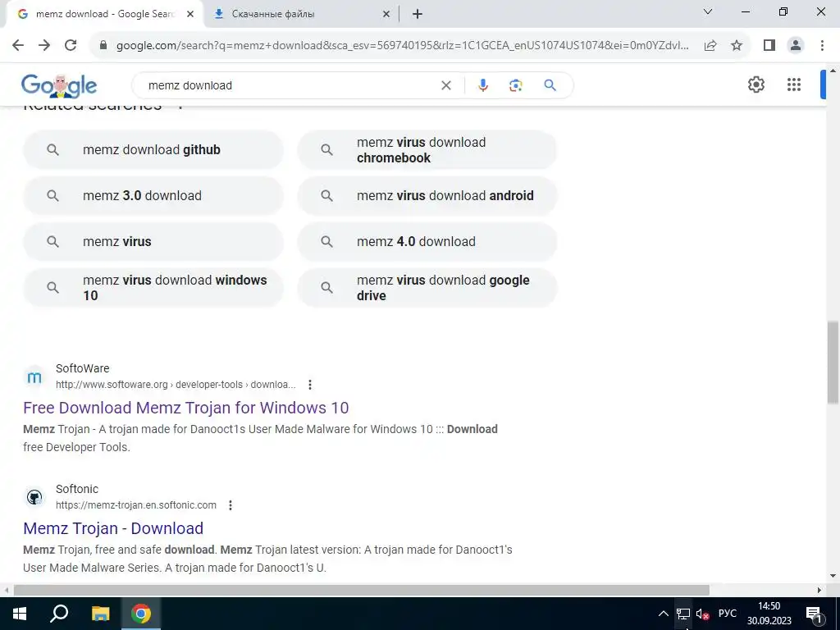Open the Chrome side panel

[769, 45]
